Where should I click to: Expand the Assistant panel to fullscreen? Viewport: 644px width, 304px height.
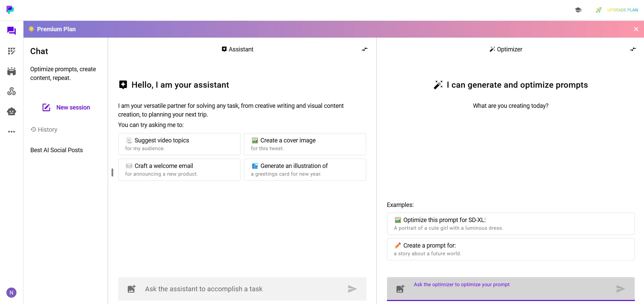(x=365, y=49)
